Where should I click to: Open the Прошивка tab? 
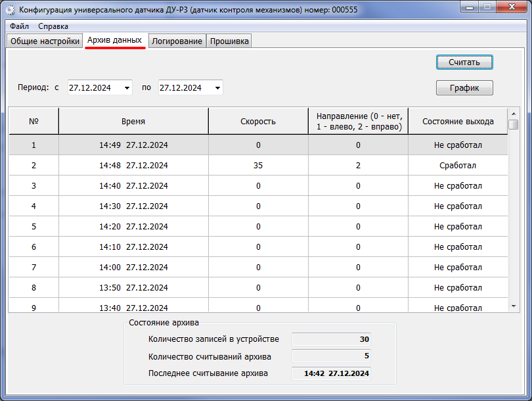(229, 41)
